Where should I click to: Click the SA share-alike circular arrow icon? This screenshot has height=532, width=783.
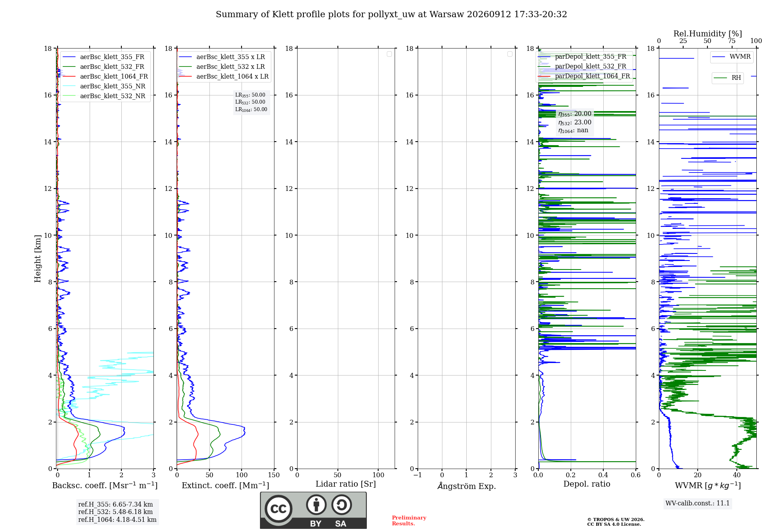pos(341,505)
